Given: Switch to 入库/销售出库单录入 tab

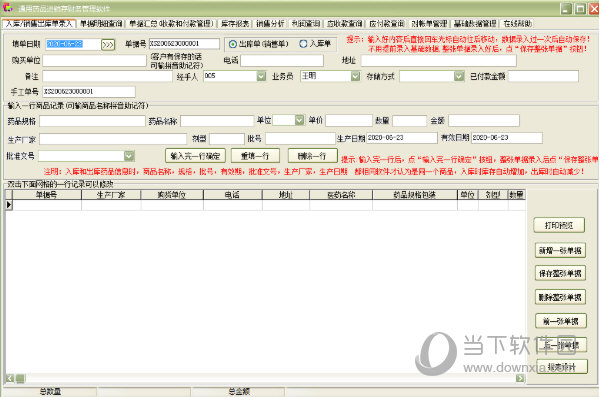Looking at the screenshot, I should point(39,24).
